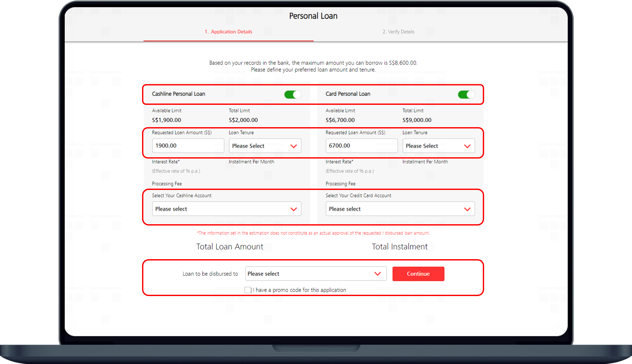
Task: Click chevron in disbursement account selector
Action: [x=377, y=274]
